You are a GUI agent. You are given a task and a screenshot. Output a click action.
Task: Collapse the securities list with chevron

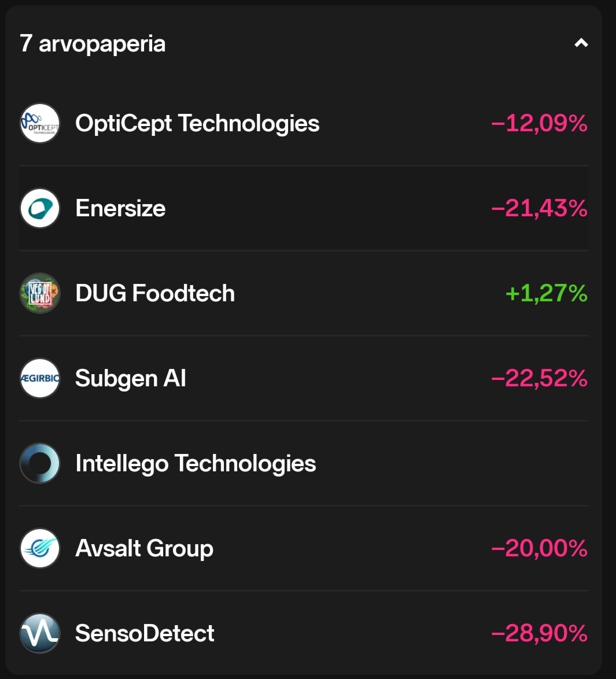[581, 43]
